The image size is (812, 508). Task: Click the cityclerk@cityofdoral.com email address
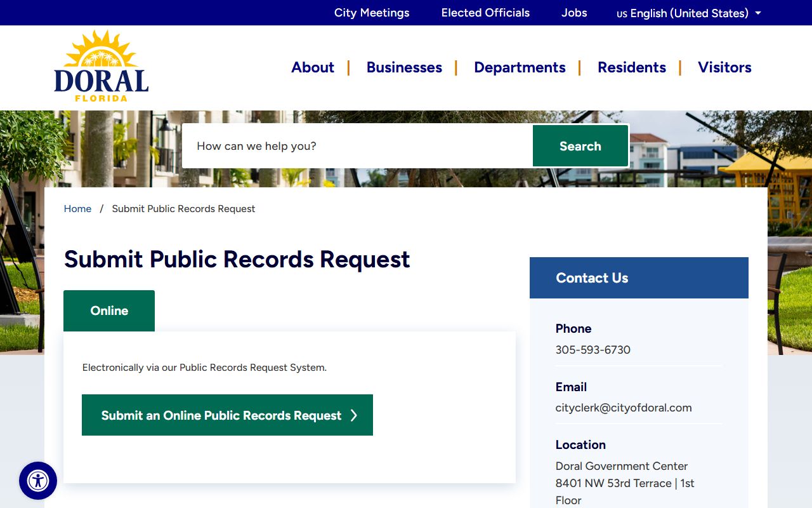coord(624,408)
